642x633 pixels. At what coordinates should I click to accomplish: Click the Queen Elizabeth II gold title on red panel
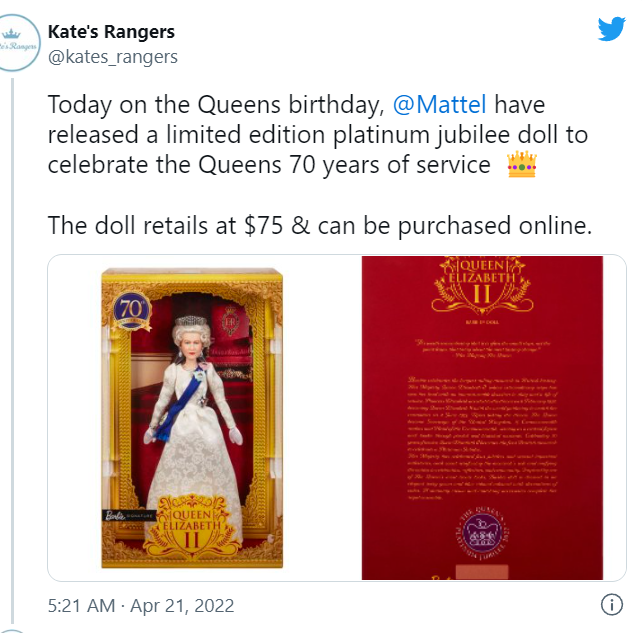click(x=482, y=283)
